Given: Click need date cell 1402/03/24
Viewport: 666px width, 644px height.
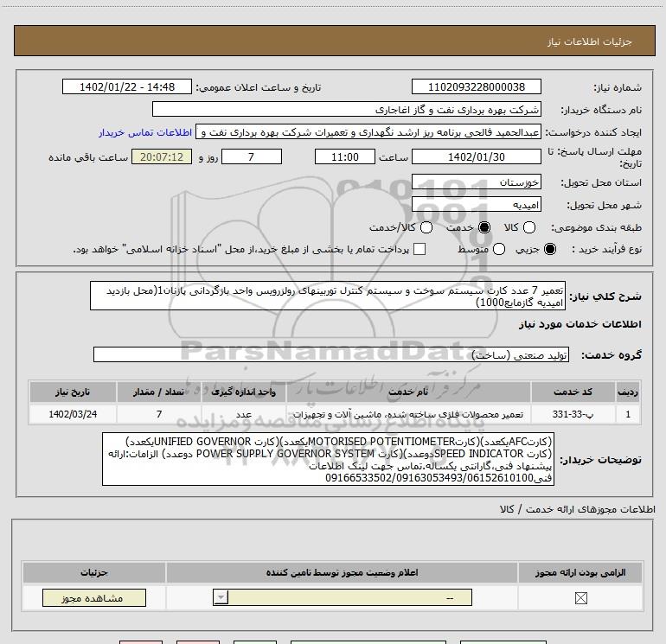Looking at the screenshot, I should pos(73,414).
